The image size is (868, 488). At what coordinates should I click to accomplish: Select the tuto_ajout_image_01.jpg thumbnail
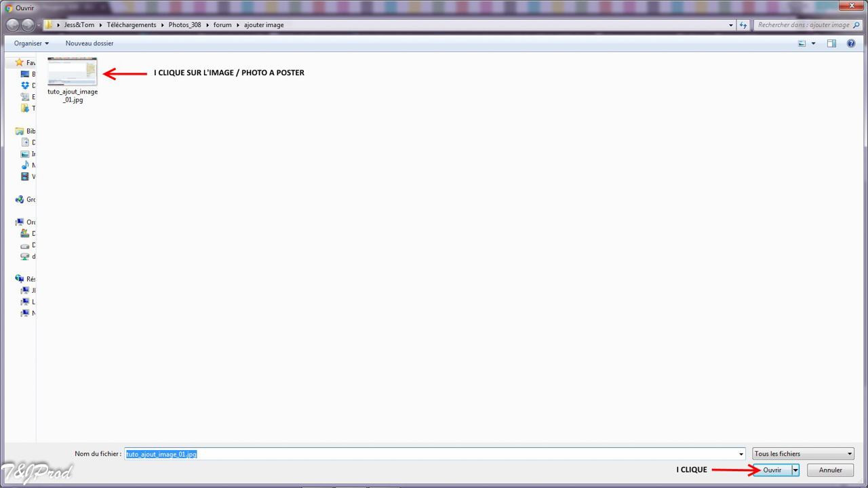click(x=73, y=72)
